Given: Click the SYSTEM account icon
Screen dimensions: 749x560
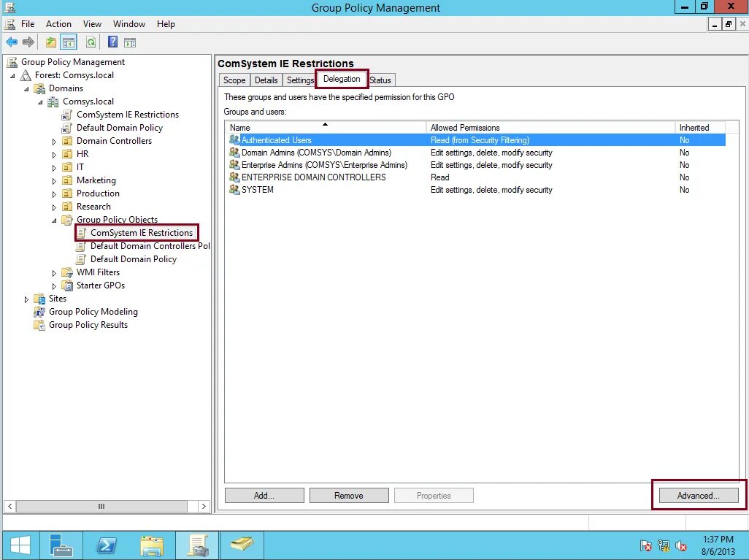Looking at the screenshot, I should coord(234,189).
